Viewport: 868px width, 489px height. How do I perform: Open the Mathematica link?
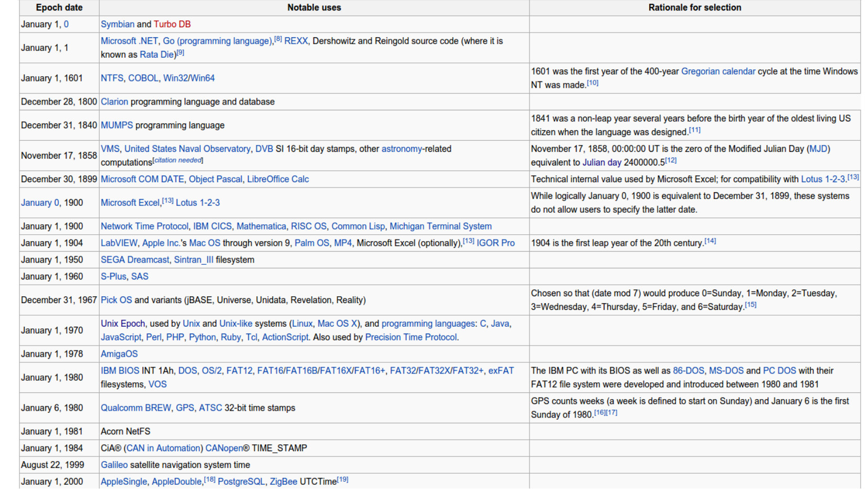(x=261, y=226)
